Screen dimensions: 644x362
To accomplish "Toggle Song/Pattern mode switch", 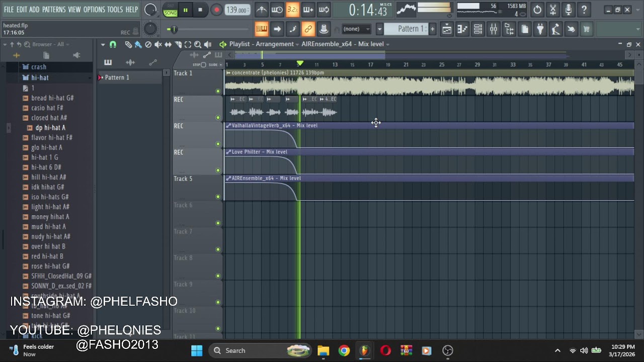I will [x=171, y=10].
